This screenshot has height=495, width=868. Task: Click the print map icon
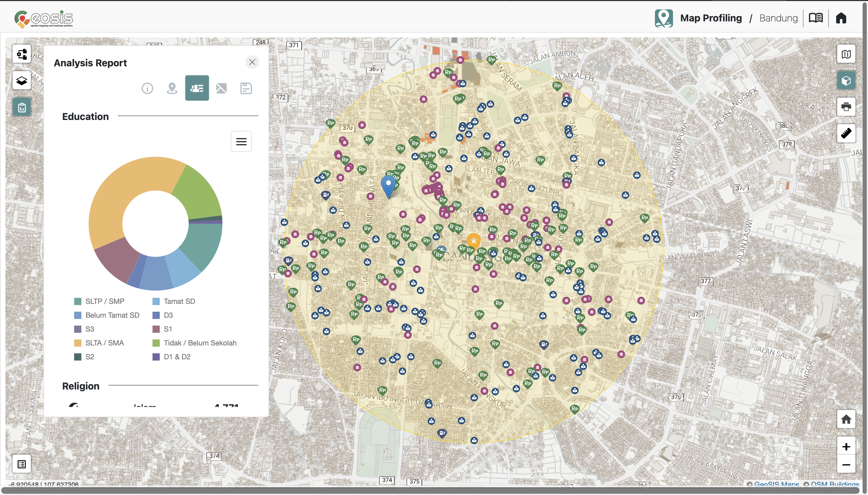[846, 107]
